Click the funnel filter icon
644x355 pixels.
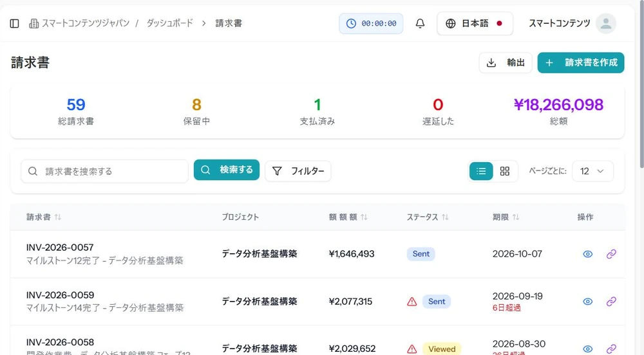[277, 171]
